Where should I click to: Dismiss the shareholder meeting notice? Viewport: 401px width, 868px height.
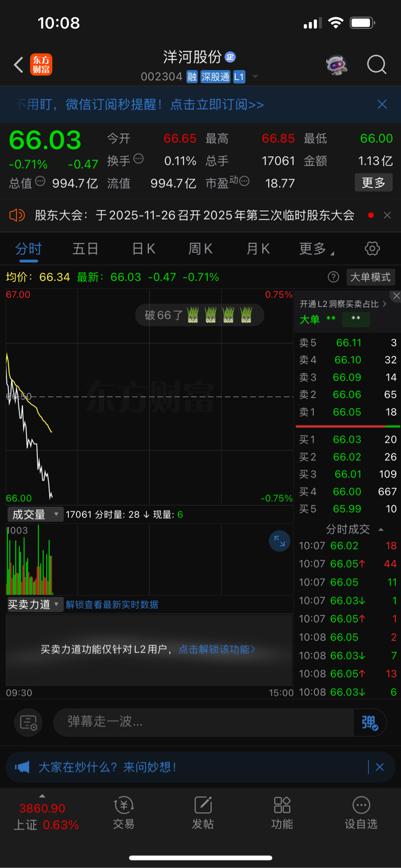pyautogui.click(x=387, y=215)
